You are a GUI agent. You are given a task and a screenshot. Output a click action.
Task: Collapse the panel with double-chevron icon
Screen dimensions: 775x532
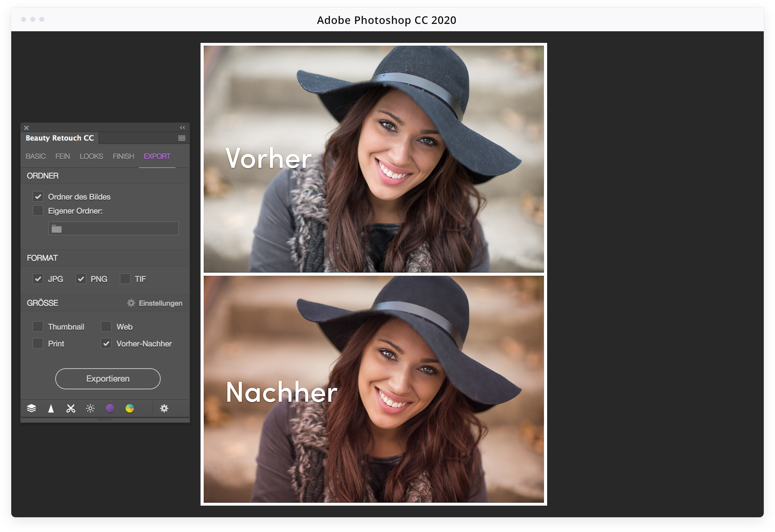point(182,128)
